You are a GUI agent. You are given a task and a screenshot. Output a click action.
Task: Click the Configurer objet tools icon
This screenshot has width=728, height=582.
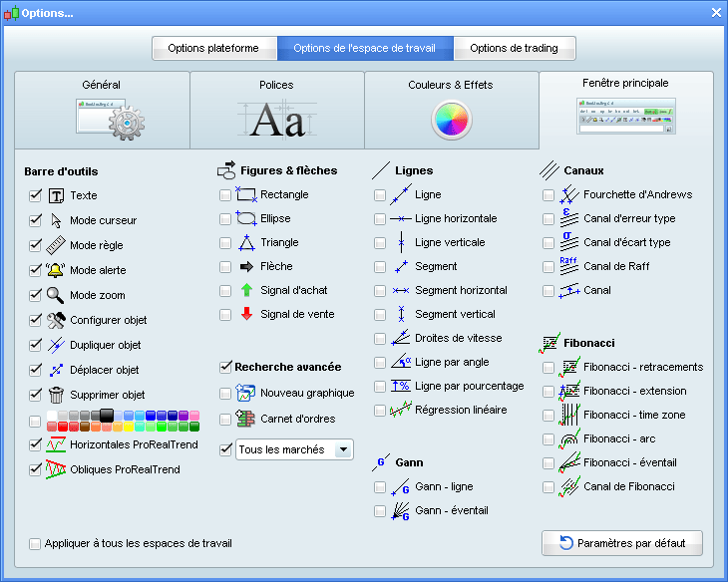click(56, 320)
